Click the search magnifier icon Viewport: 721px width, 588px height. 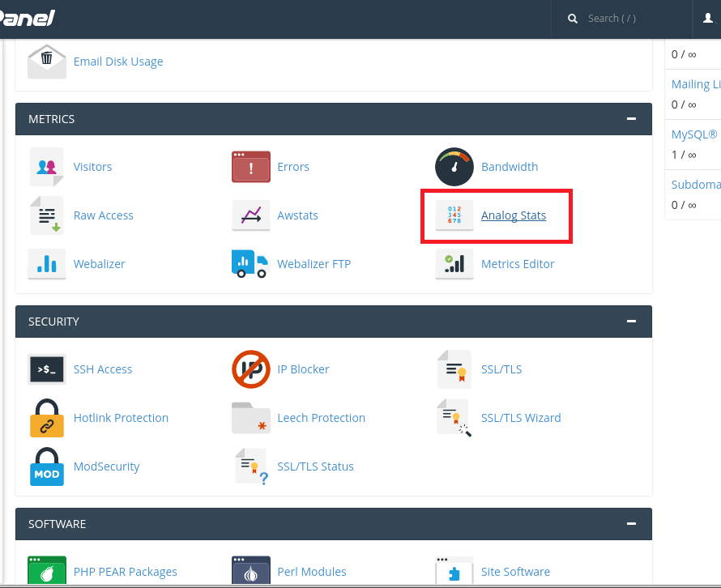click(573, 19)
